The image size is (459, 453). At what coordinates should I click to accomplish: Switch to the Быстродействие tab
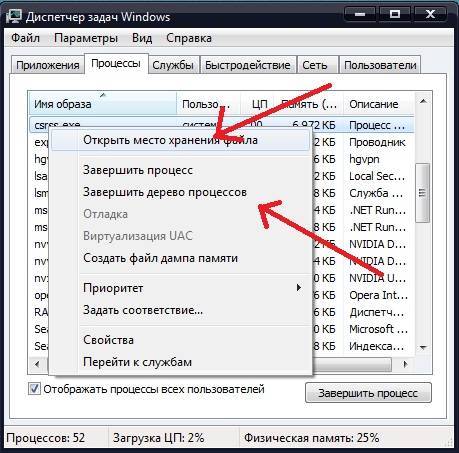tap(248, 65)
